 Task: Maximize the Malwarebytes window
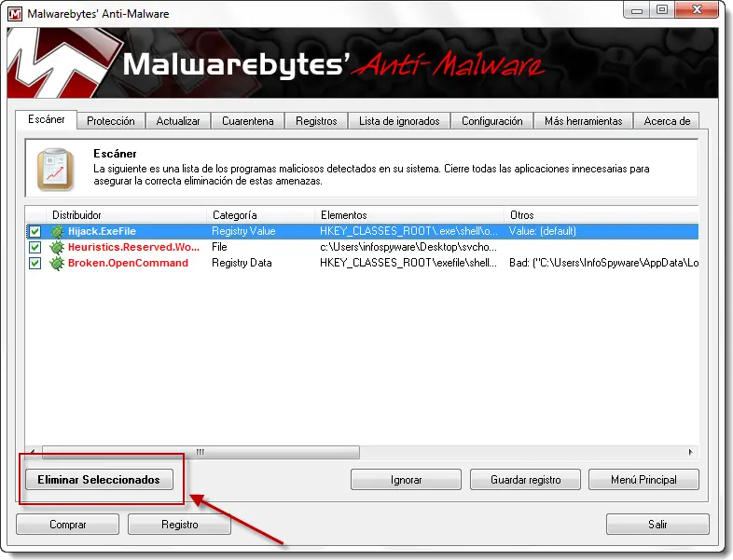coord(662,10)
